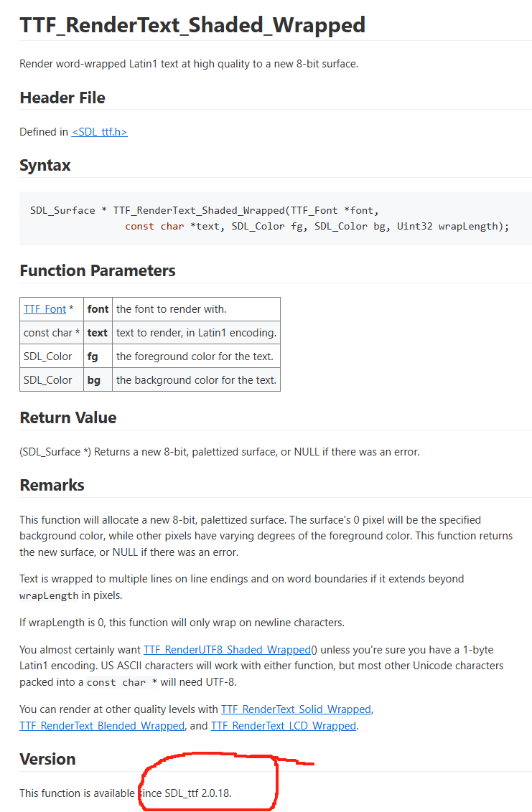Open the TTF_RenderText_Solid_Wrapped link
532x812 pixels.
[x=296, y=709]
